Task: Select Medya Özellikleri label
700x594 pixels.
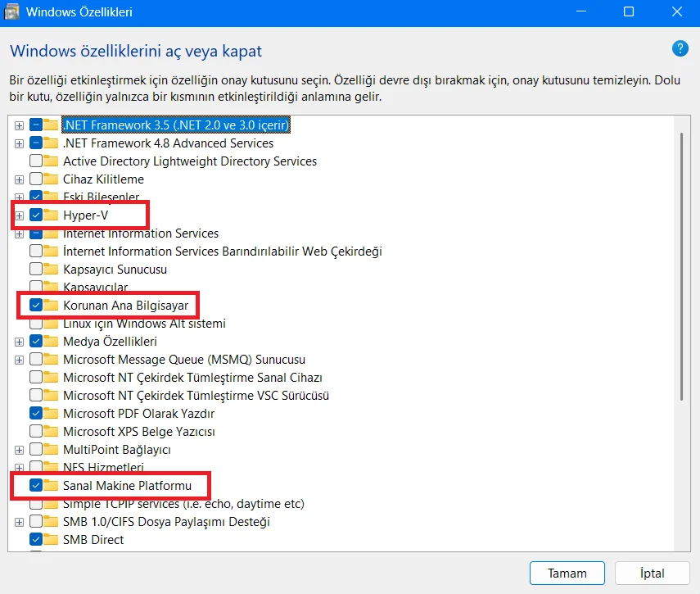Action: point(110,342)
